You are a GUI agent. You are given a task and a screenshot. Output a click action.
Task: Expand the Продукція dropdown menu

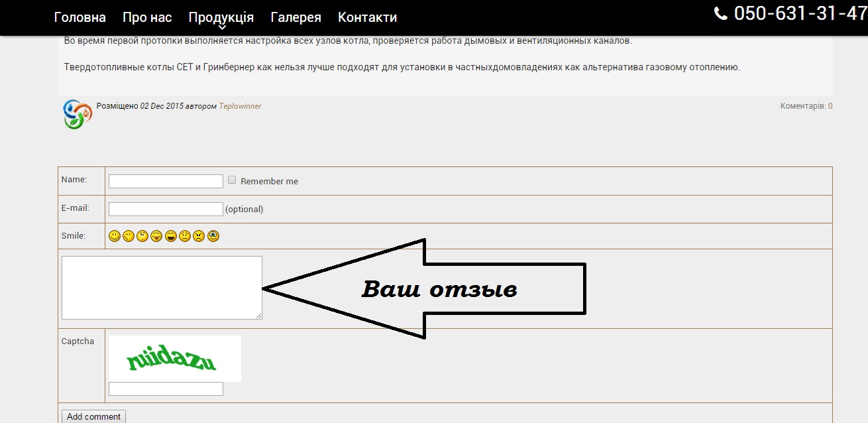click(x=221, y=17)
